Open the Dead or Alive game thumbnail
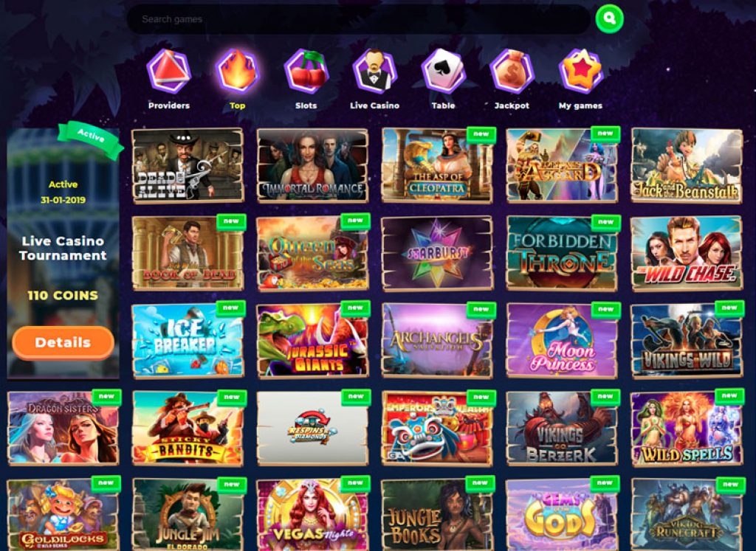This screenshot has width=756, height=551. pyautogui.click(x=188, y=165)
